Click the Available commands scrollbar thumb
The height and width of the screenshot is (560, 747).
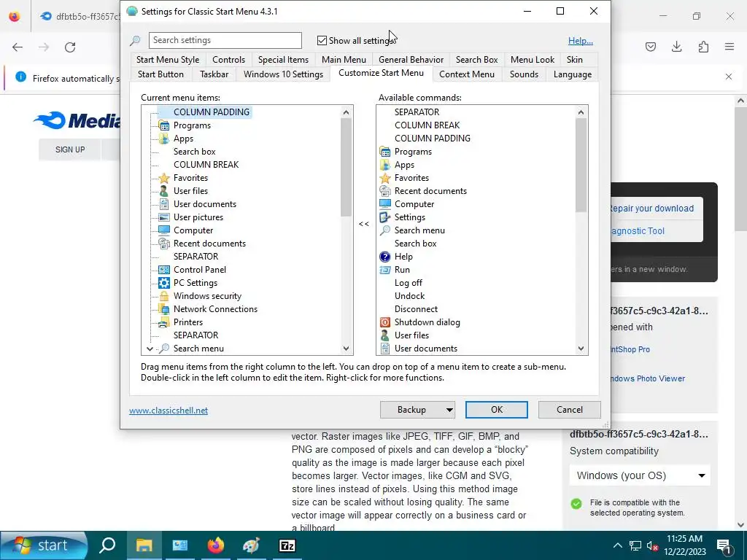point(581,165)
